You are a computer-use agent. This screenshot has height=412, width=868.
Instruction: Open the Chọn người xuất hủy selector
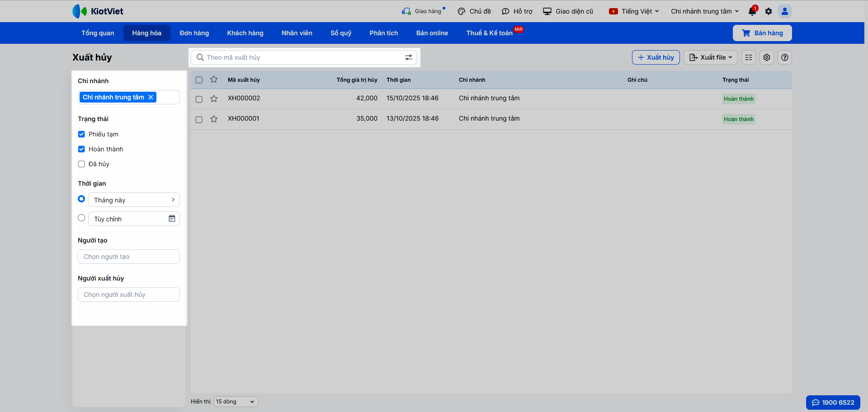pyautogui.click(x=129, y=295)
